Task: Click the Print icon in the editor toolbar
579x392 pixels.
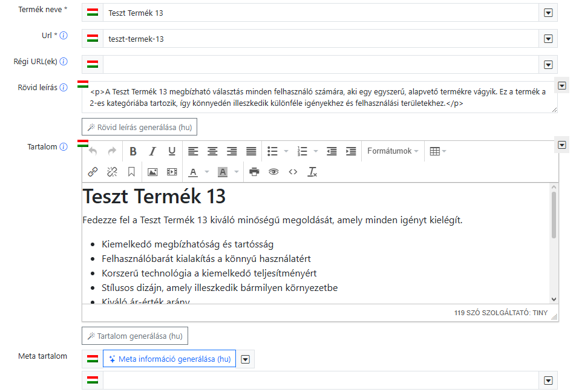Action: 254,172
